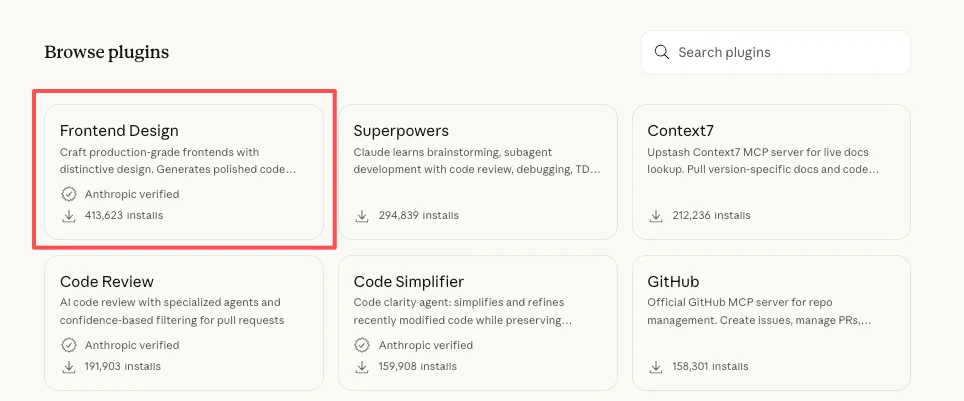Click the Code Simplifier verified badge icon
Image resolution: width=964 pixels, height=401 pixels.
click(363, 345)
